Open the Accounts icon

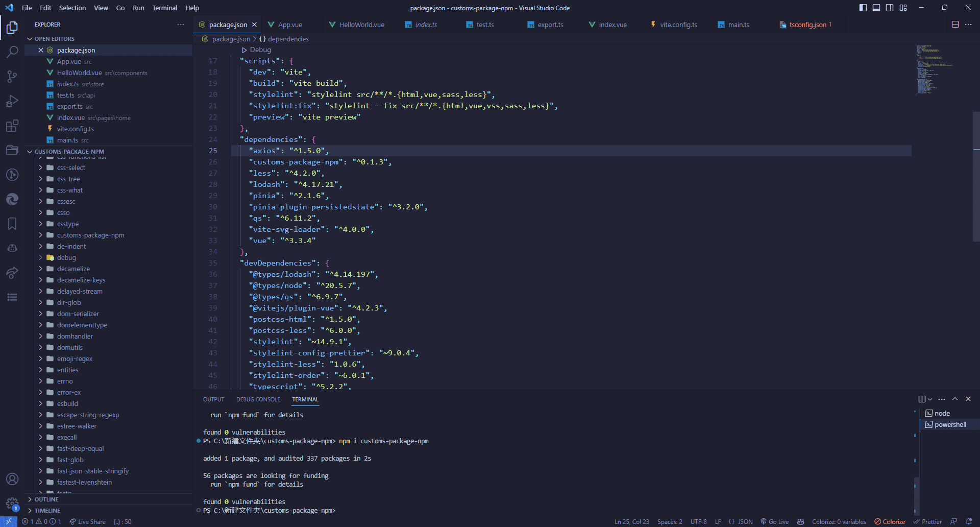pos(12,479)
